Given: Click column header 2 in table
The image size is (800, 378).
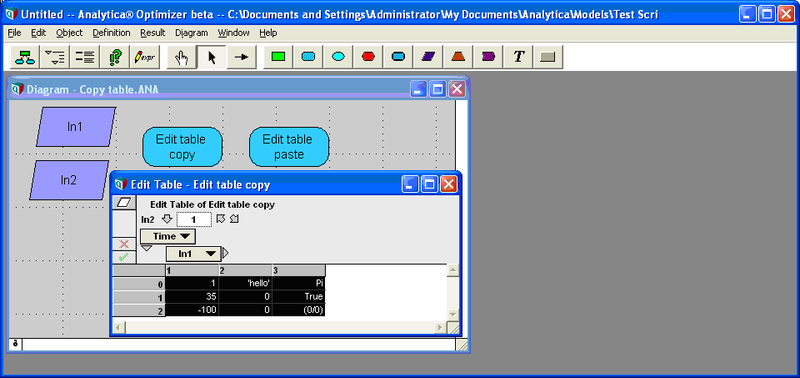Looking at the screenshot, I should tap(245, 270).
